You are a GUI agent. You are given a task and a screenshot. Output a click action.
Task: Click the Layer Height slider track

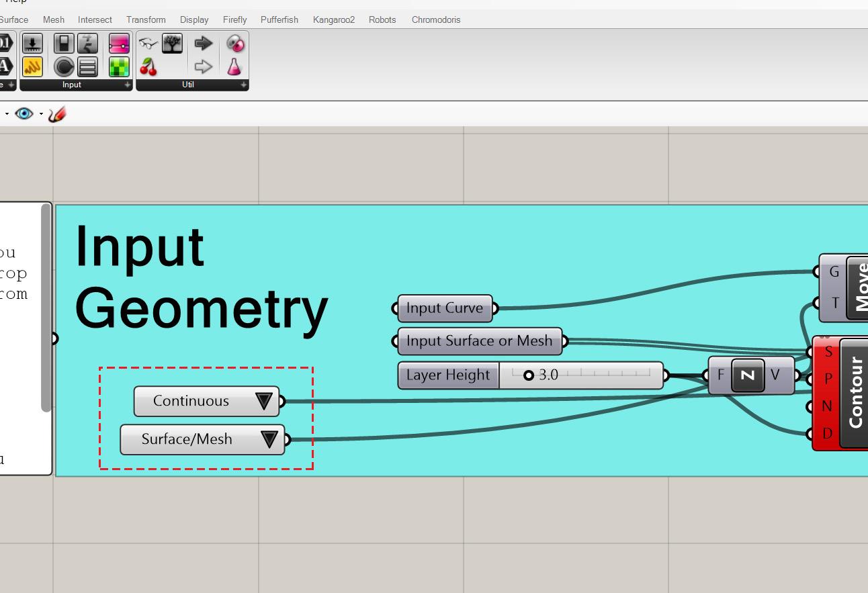(581, 375)
